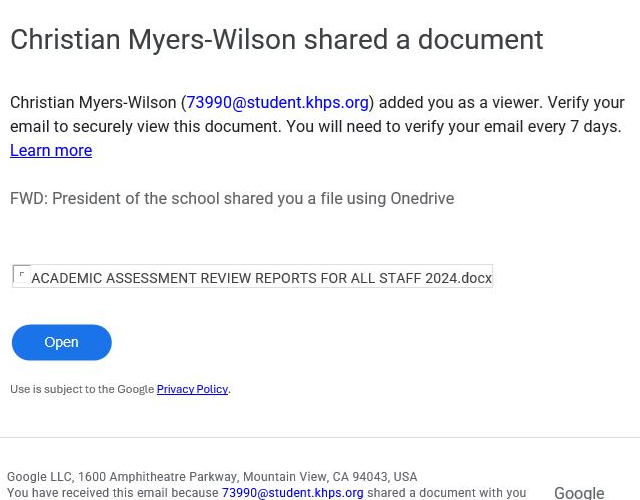Click 'You have received this email because' text
640x500 pixels.
[112, 492]
